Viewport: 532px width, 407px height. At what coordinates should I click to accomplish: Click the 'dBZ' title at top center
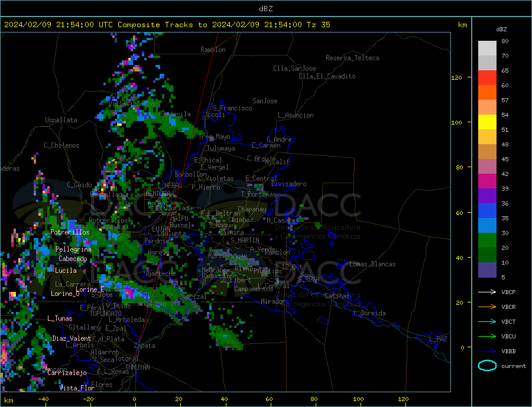click(265, 9)
